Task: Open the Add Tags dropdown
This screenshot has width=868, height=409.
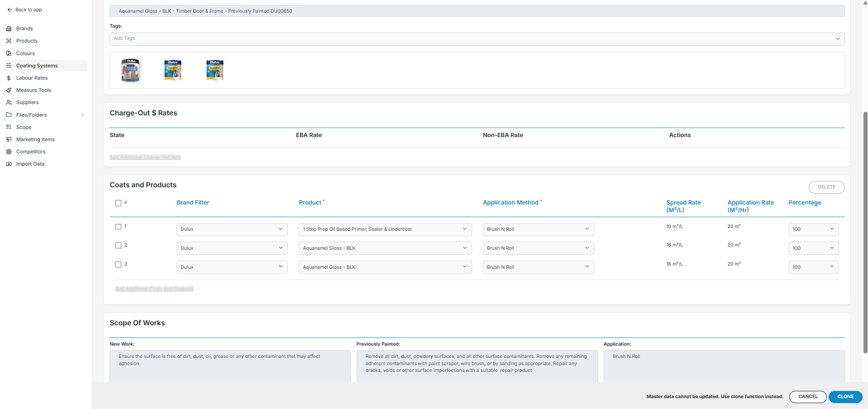Action: click(x=477, y=39)
